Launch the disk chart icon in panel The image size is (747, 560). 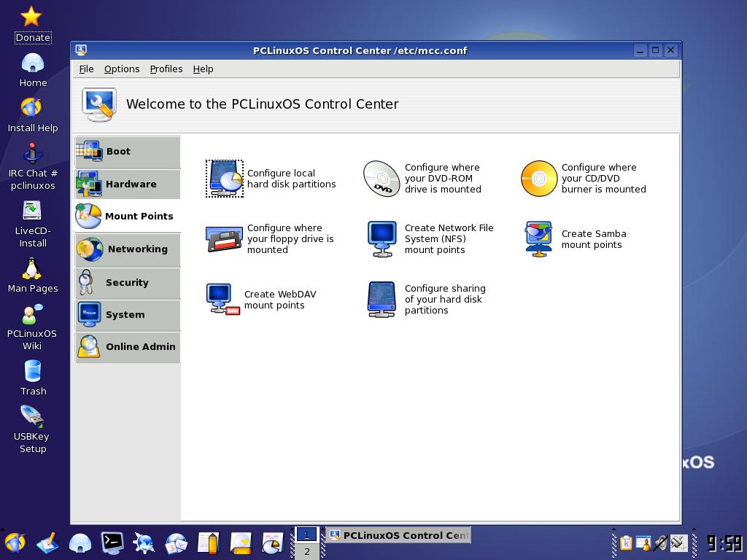point(273,542)
